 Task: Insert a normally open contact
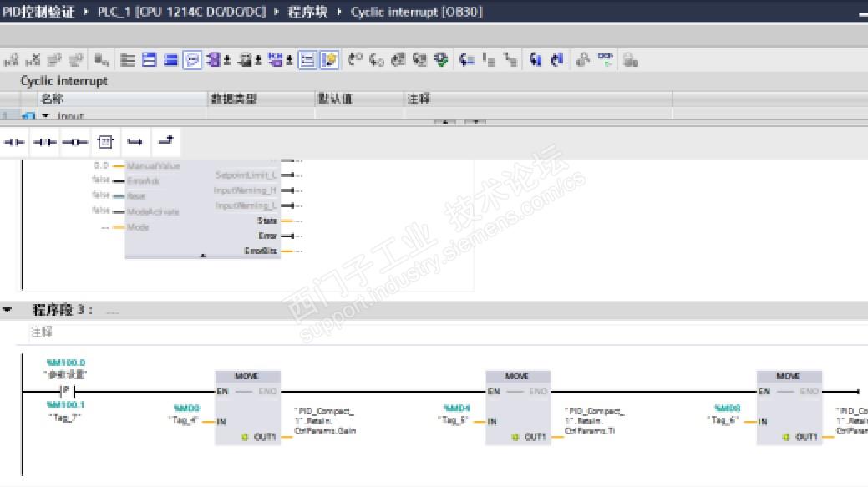pyautogui.click(x=14, y=142)
